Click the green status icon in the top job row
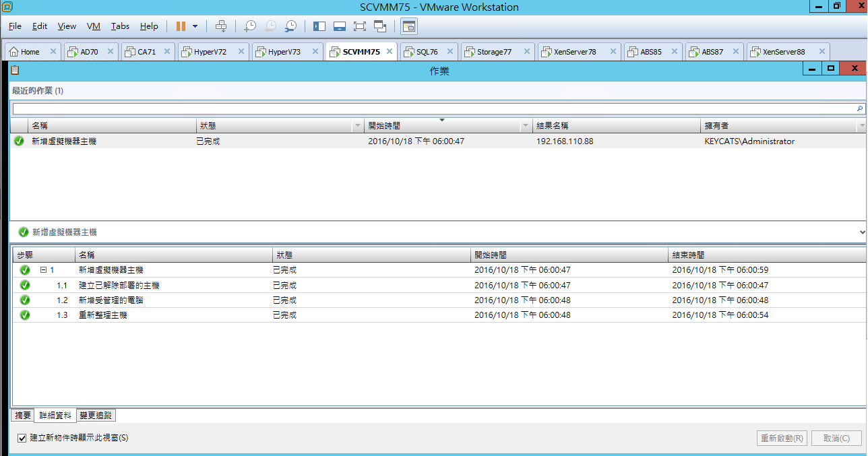Image resolution: width=868 pixels, height=456 pixels. coord(19,141)
